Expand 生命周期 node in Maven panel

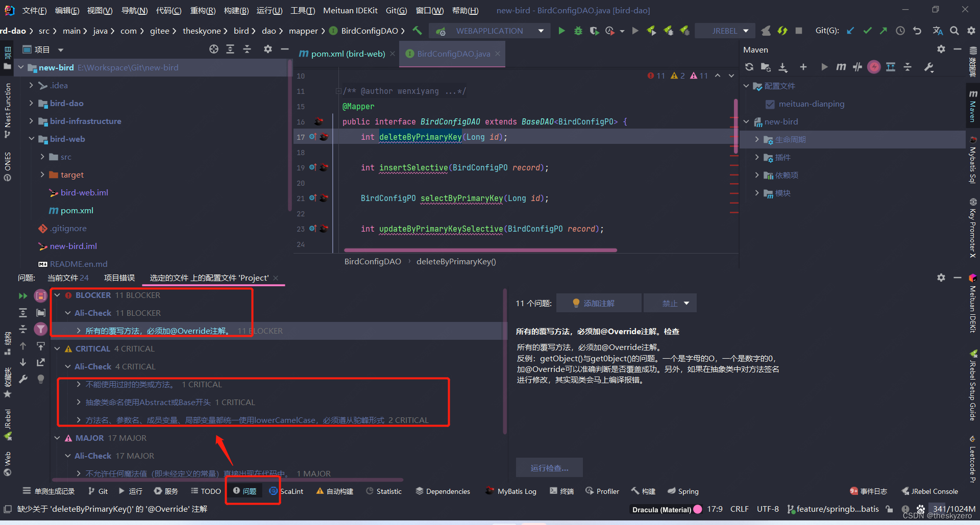click(x=757, y=139)
